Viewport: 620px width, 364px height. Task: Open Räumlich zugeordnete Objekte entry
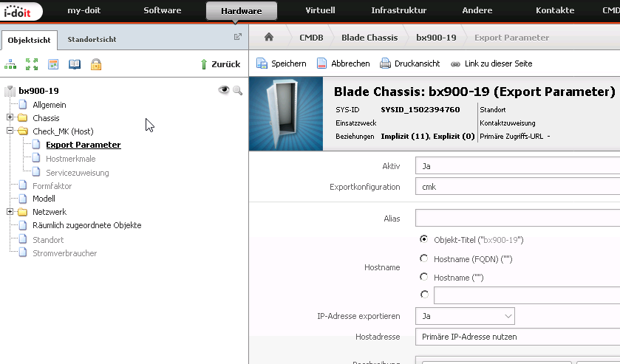tap(87, 225)
